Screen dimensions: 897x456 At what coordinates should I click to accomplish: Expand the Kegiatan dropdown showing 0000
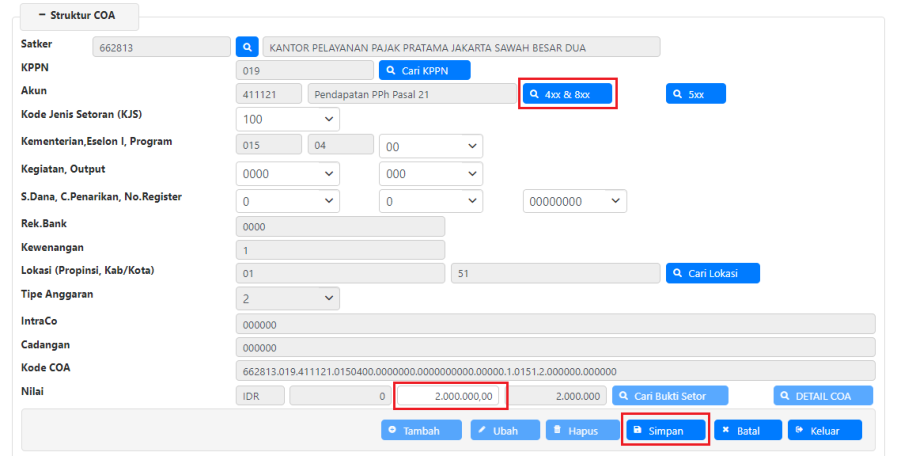pyautogui.click(x=287, y=173)
